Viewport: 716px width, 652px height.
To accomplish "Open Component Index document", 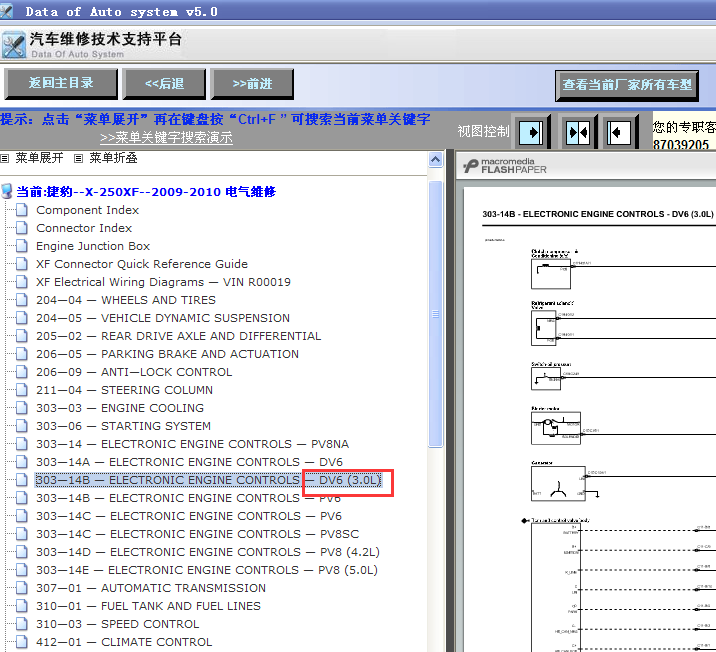I will coord(88,210).
